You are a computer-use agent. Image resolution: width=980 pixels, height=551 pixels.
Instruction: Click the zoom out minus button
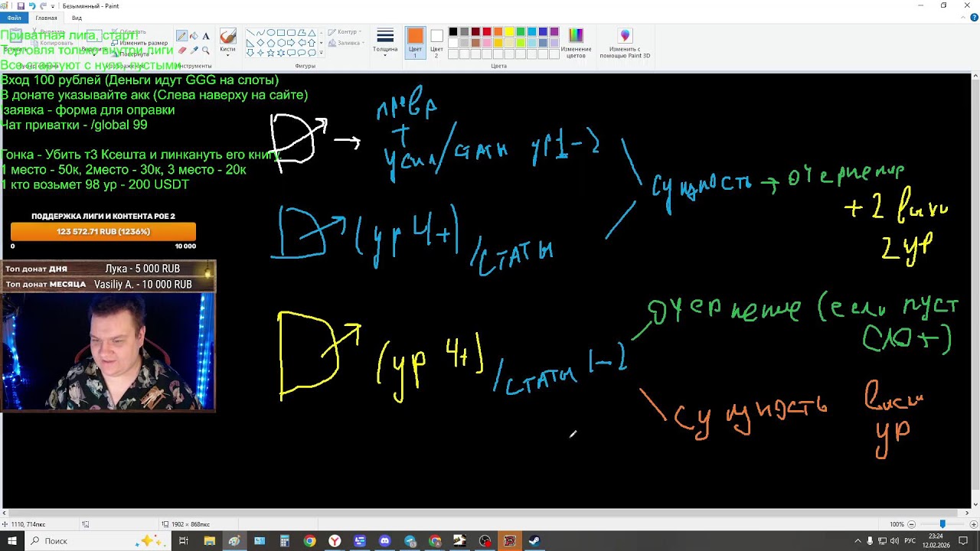click(911, 524)
